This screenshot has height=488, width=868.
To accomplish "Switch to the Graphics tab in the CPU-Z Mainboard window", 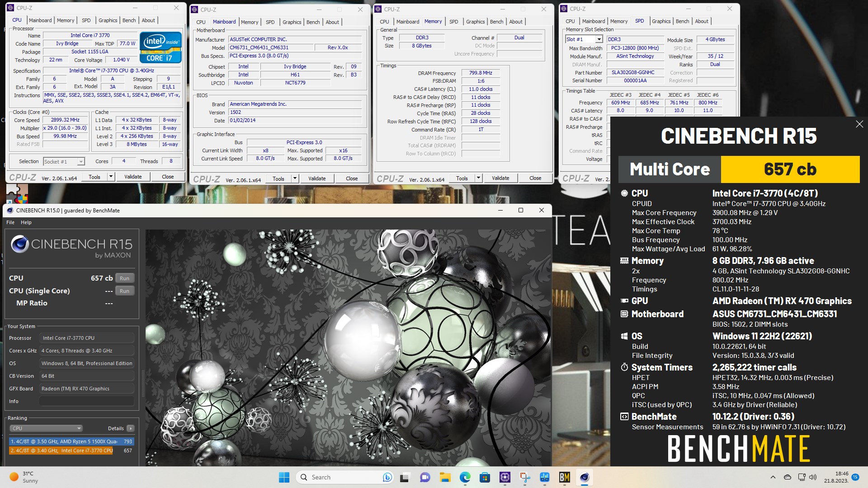I will [x=292, y=22].
